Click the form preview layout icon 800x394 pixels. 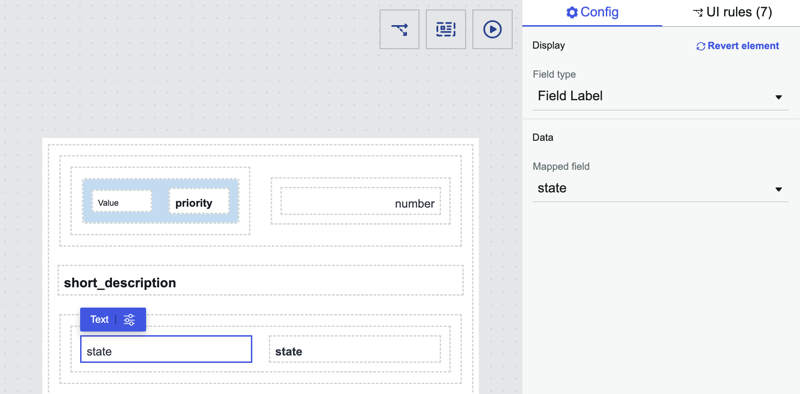[446, 30]
